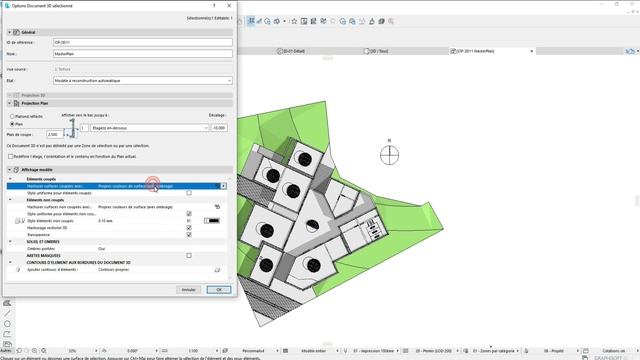Click the help question mark in dialog title bar
640x360 pixels.
coord(214,6)
